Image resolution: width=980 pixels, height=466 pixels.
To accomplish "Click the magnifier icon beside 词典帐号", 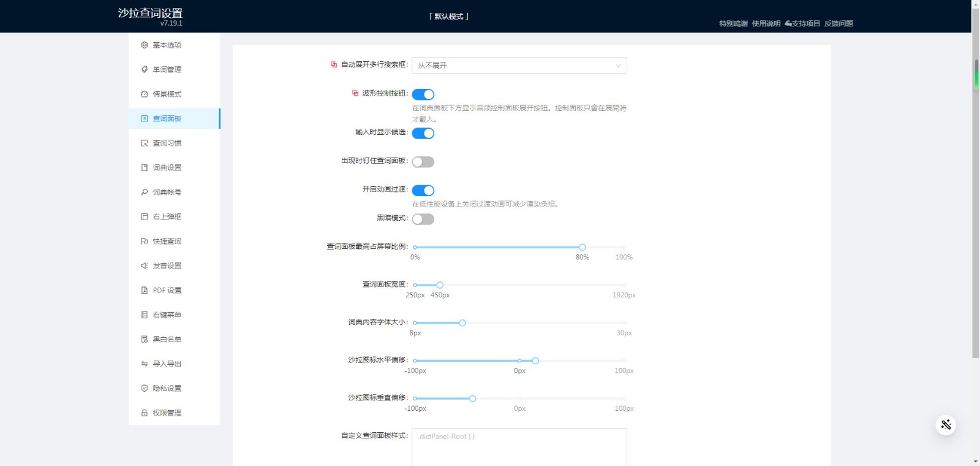I will click(145, 192).
